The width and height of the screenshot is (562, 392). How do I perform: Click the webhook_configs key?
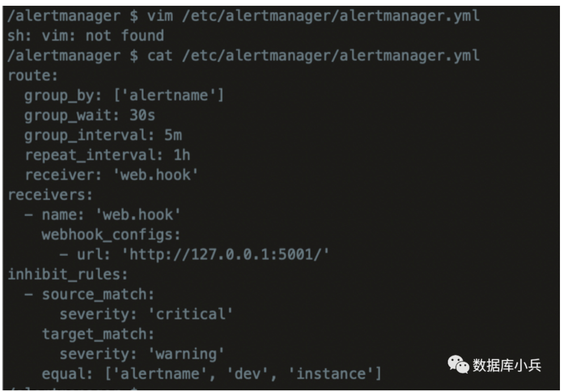(x=110, y=235)
